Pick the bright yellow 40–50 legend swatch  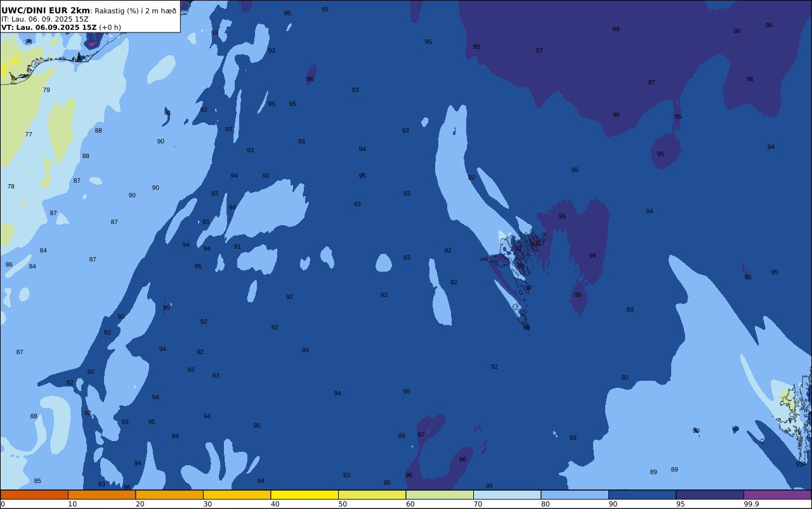tap(304, 494)
